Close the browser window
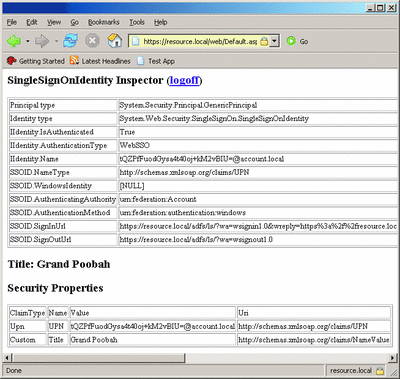This screenshot has height=379, width=400. [391, 8]
